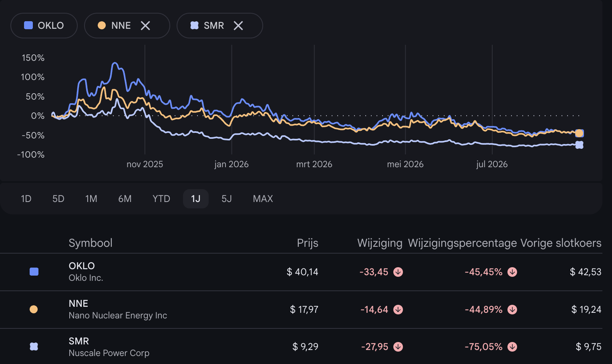Image resolution: width=612 pixels, height=364 pixels.
Task: Click the orange NNE marker in the table row
Action: pos(34,309)
